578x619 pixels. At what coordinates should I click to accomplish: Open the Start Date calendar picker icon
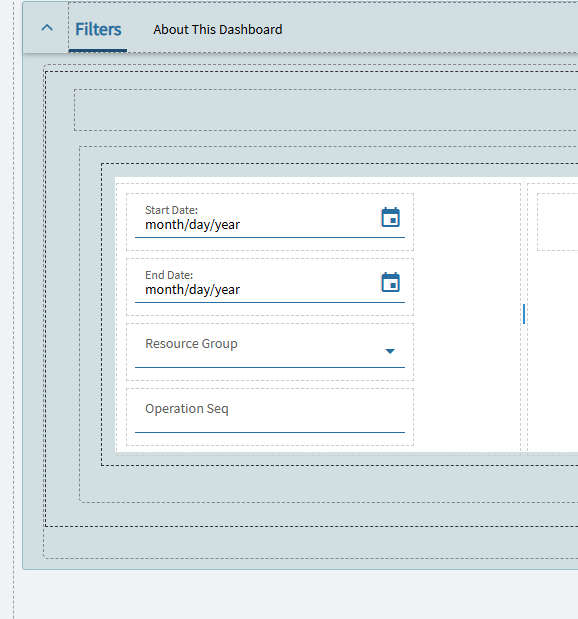pos(390,217)
